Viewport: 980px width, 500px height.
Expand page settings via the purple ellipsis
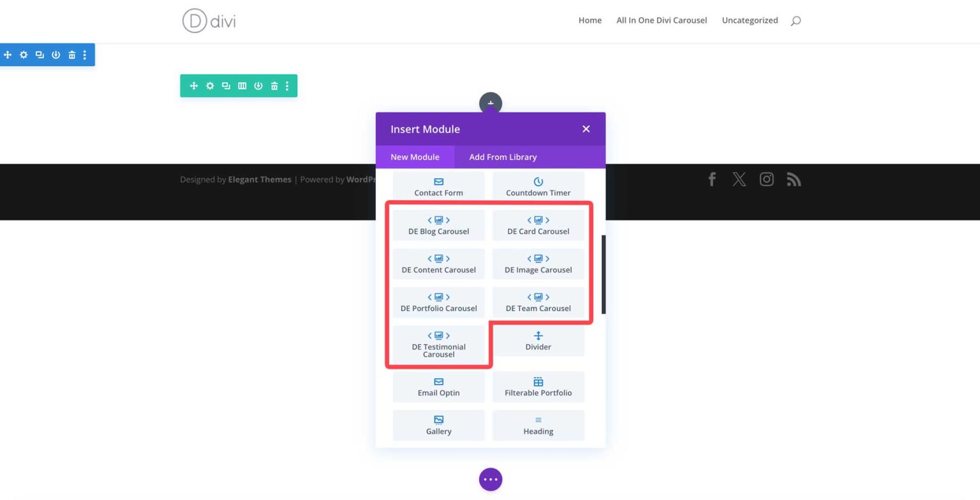coord(490,479)
